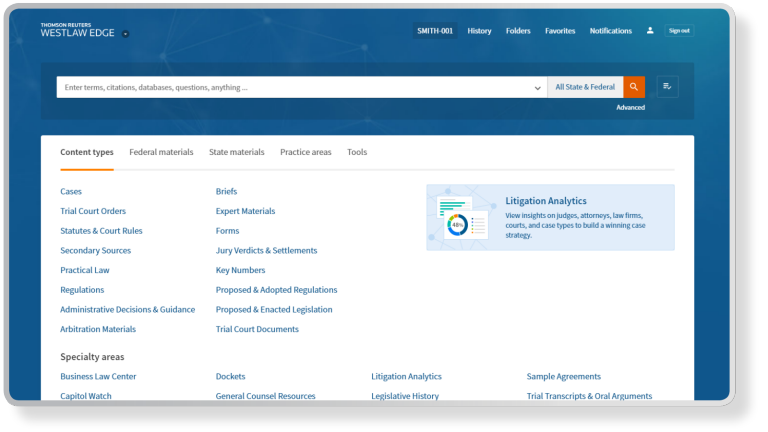The image size is (768, 432).
Task: Open the Jury Verdicts & Settlements link
Action: pyautogui.click(x=266, y=251)
